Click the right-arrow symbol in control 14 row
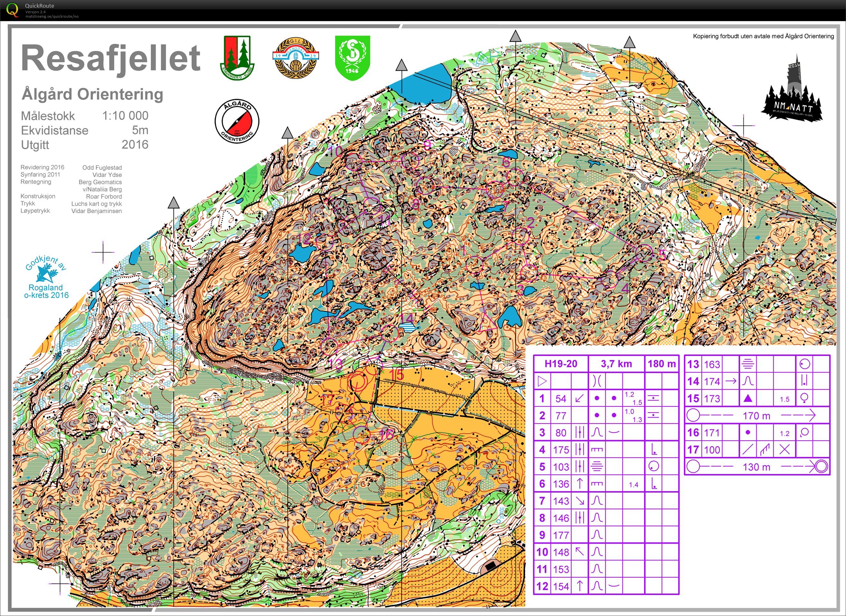 pos(731,381)
